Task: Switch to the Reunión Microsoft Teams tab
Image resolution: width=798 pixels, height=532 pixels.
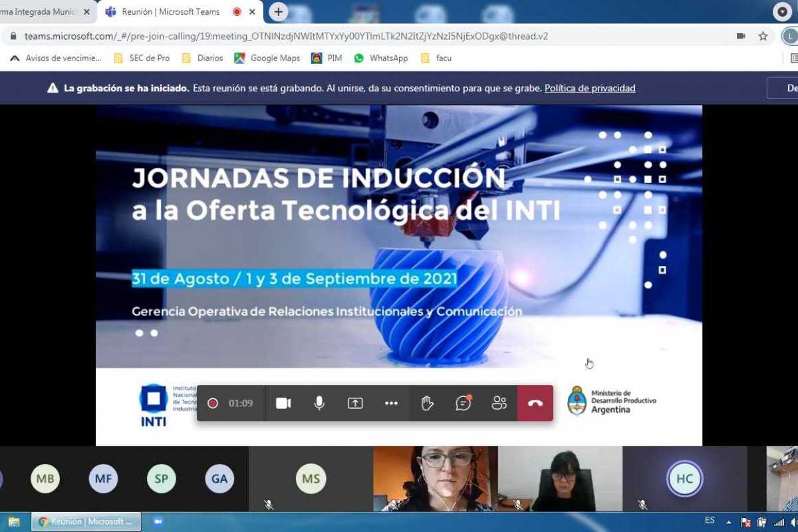Action: 170,12
